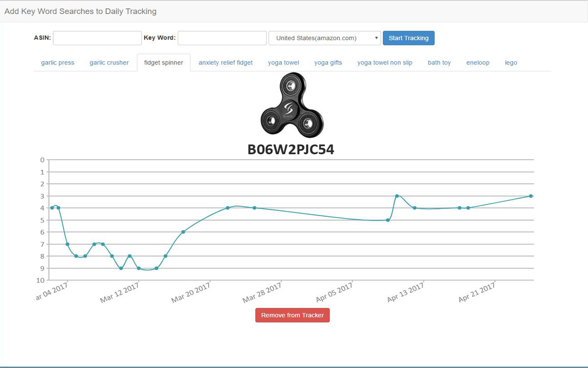View the eneloop keyword rankings
The width and height of the screenshot is (588, 368).
(x=478, y=63)
